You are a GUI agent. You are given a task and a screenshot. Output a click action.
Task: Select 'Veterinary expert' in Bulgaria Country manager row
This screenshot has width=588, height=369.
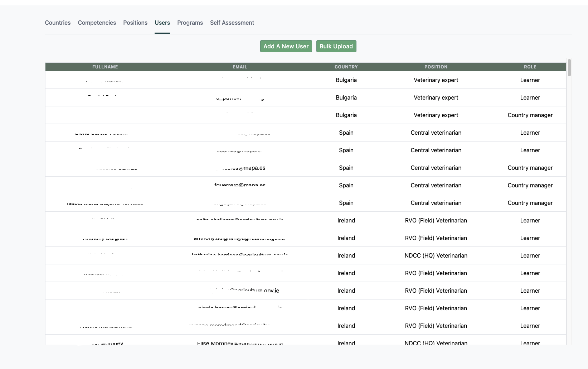[436, 115]
